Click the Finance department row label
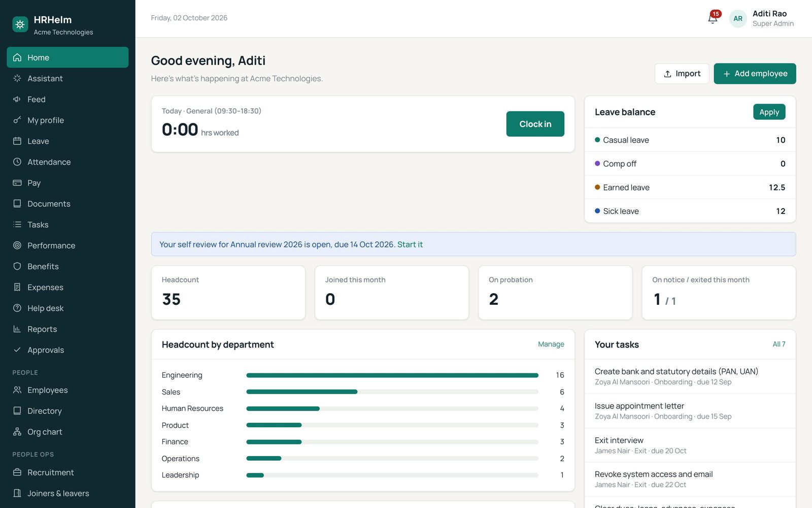Image resolution: width=812 pixels, height=508 pixels. pos(175,441)
